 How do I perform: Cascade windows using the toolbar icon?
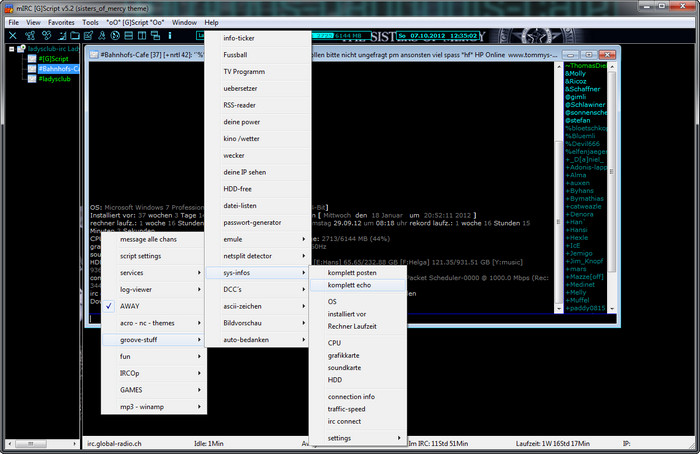coord(155,36)
